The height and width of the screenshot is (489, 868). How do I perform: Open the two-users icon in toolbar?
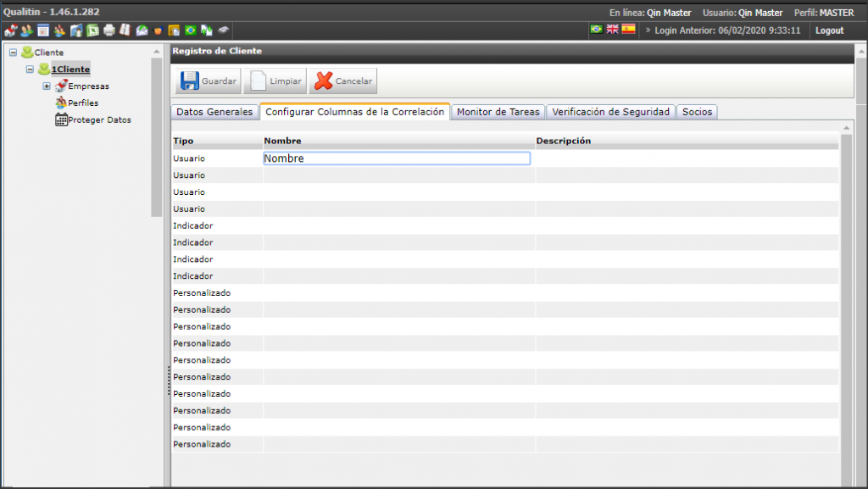click(26, 31)
